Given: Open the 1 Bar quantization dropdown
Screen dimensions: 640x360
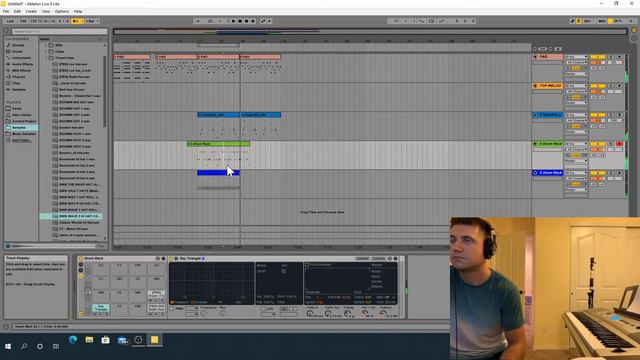Looking at the screenshot, I should point(92,21).
